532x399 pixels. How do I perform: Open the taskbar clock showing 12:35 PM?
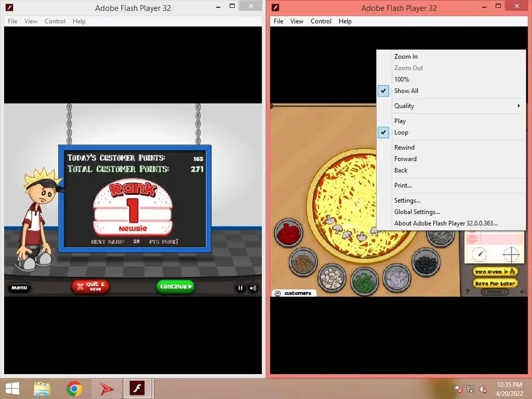(510, 389)
